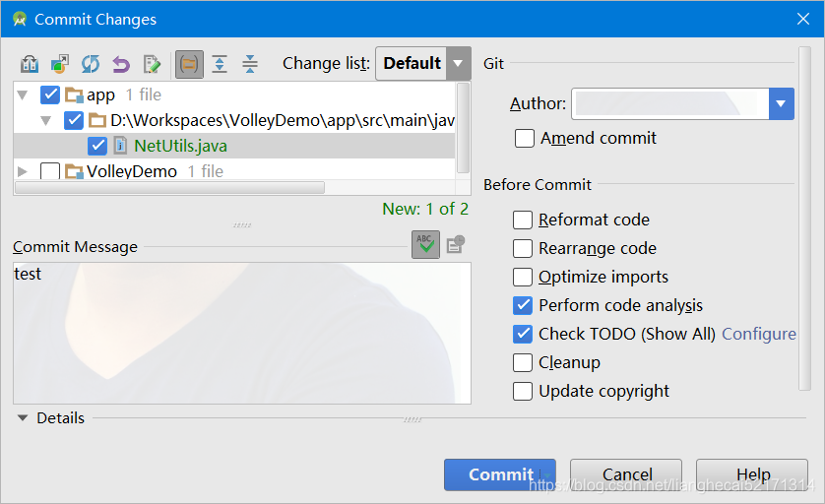Enable the Update copyright checkbox
The height and width of the screenshot is (504, 825).
pyautogui.click(x=523, y=391)
